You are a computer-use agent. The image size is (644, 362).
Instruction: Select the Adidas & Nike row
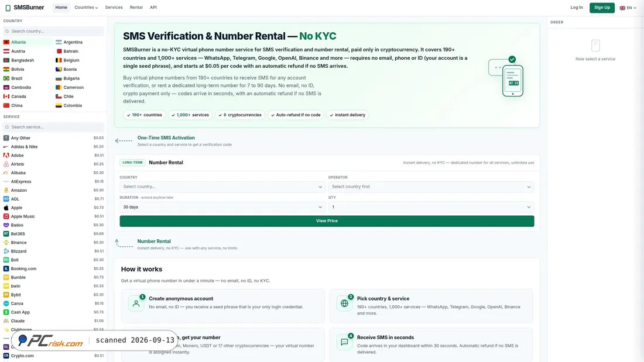[x=53, y=147]
